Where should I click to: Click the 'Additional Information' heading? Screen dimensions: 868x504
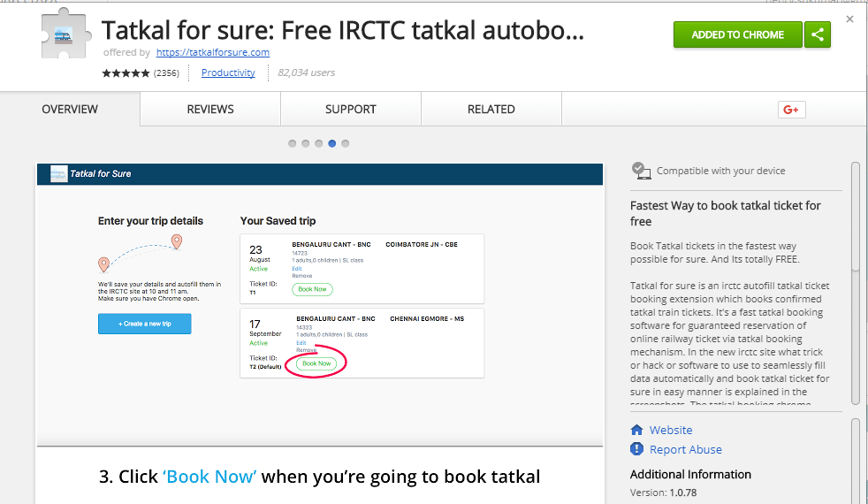click(690, 474)
